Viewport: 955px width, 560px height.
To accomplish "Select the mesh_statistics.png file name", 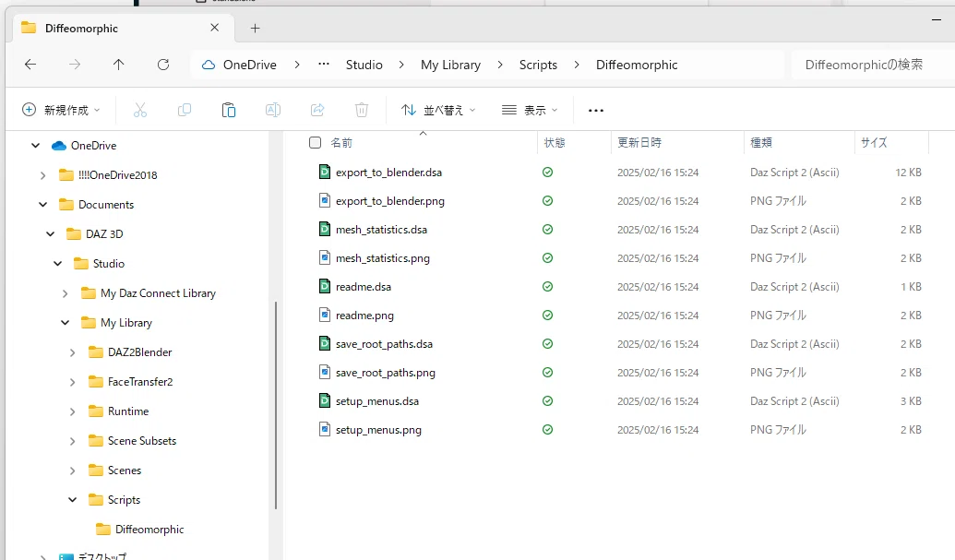I will pos(383,258).
